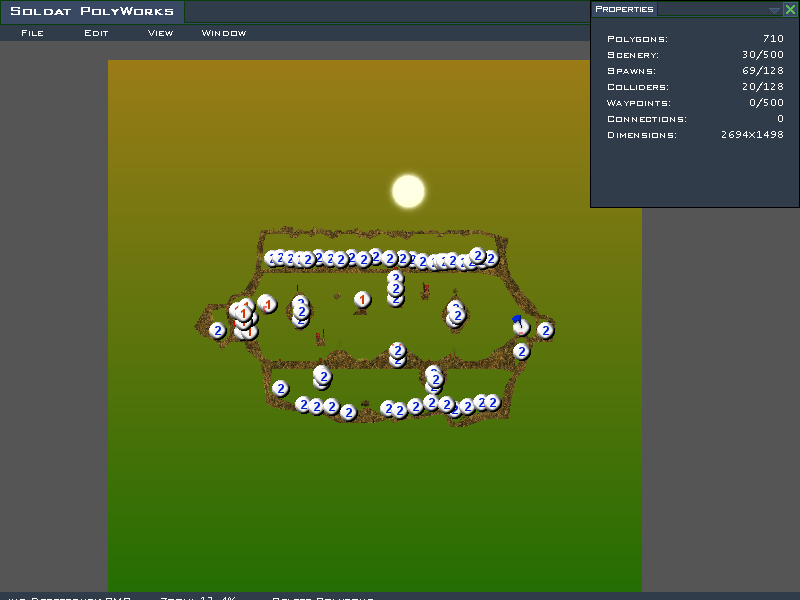Click the Dimensions value 2694x1498
This screenshot has height=600, width=800.
(x=751, y=135)
